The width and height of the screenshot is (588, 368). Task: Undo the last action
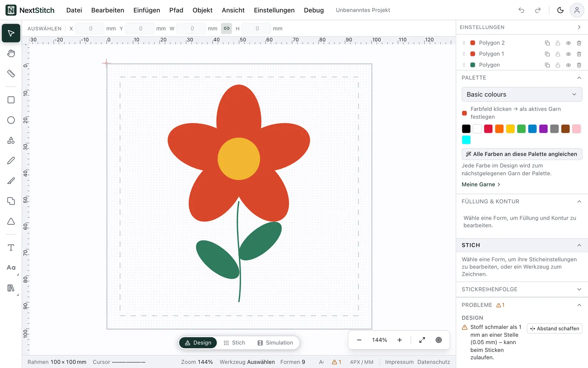(x=521, y=10)
